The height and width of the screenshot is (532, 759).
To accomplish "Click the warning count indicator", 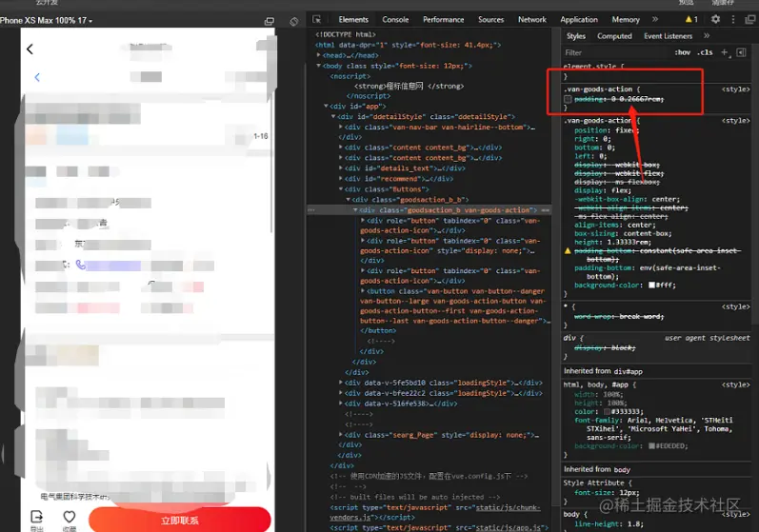I will pos(691,19).
